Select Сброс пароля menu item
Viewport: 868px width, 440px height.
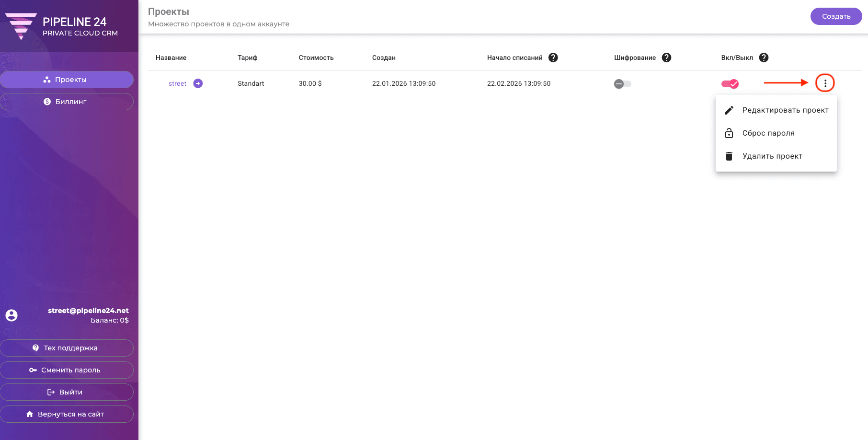pos(776,133)
